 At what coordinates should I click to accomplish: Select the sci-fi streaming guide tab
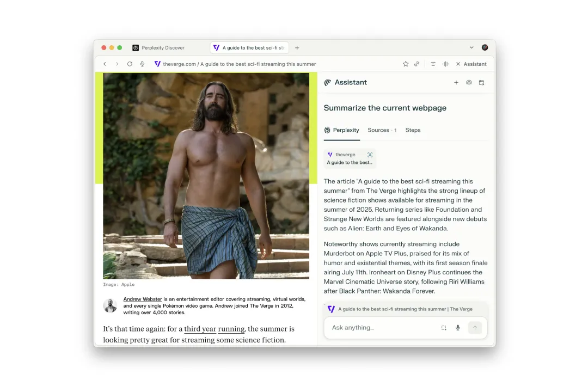249,48
